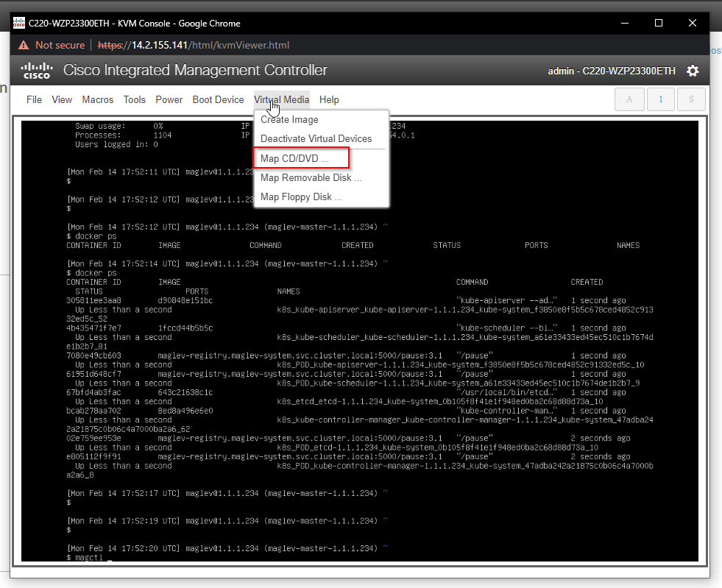Click image ID 643c21638c1c
The image size is (722, 588).
point(185,392)
